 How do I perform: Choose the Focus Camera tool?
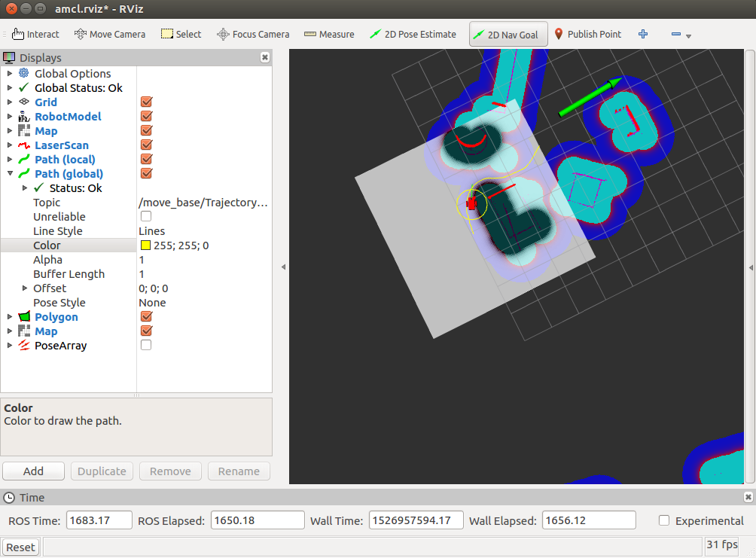tap(253, 34)
